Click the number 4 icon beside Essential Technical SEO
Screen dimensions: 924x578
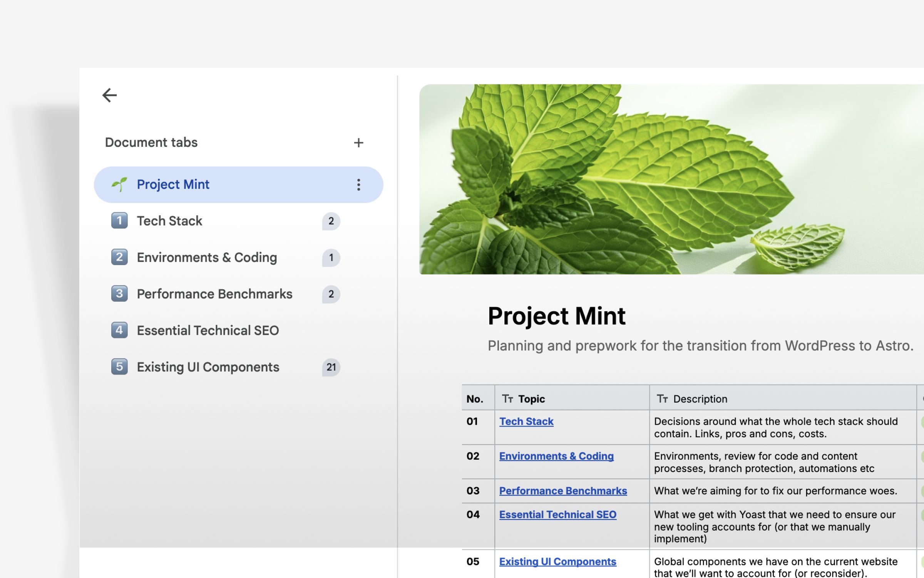[x=119, y=330]
